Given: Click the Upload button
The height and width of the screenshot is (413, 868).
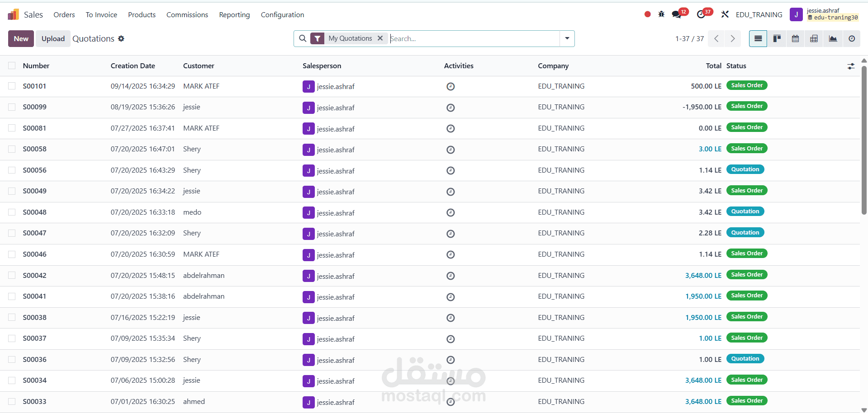Looking at the screenshot, I should 53,38.
